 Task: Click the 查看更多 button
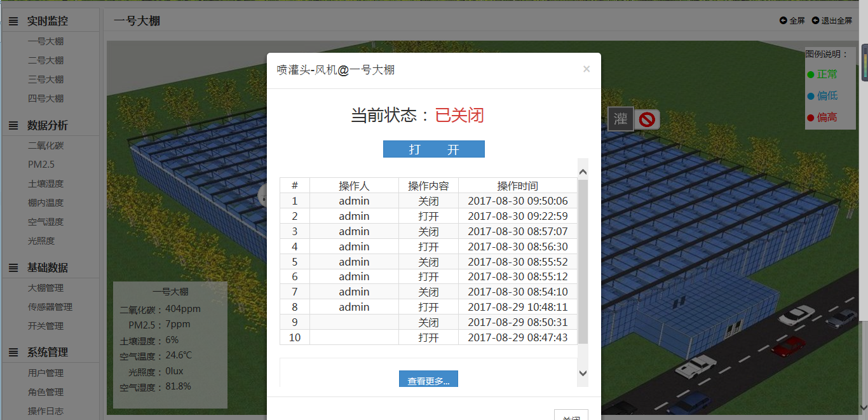pyautogui.click(x=428, y=380)
